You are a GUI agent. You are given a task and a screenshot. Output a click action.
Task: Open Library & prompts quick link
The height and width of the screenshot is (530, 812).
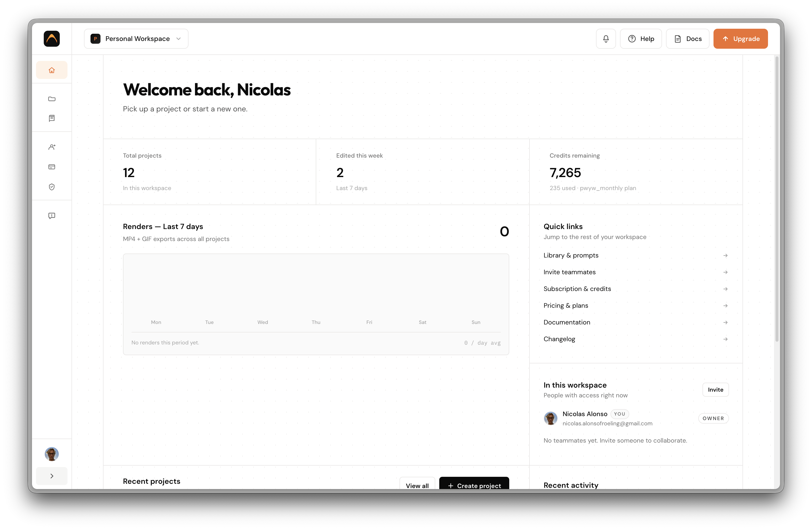click(636, 255)
